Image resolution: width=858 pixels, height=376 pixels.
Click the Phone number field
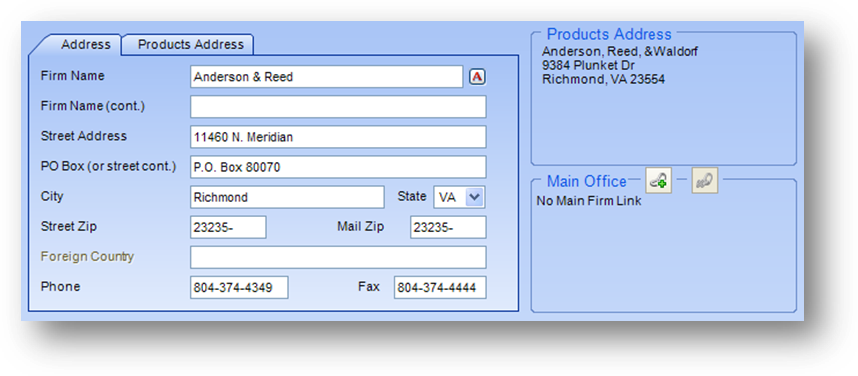pyautogui.click(x=239, y=287)
